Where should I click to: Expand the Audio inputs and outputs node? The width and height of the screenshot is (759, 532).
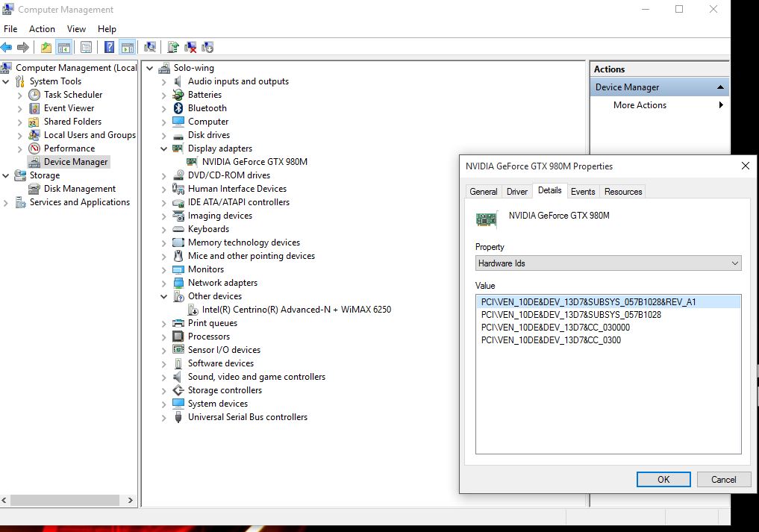[x=163, y=82]
